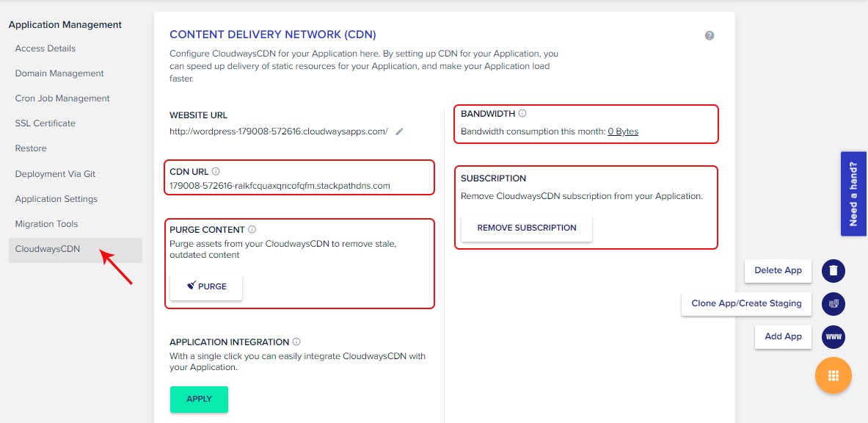Click the Clone App/Create Staging circular icon

pos(833,303)
